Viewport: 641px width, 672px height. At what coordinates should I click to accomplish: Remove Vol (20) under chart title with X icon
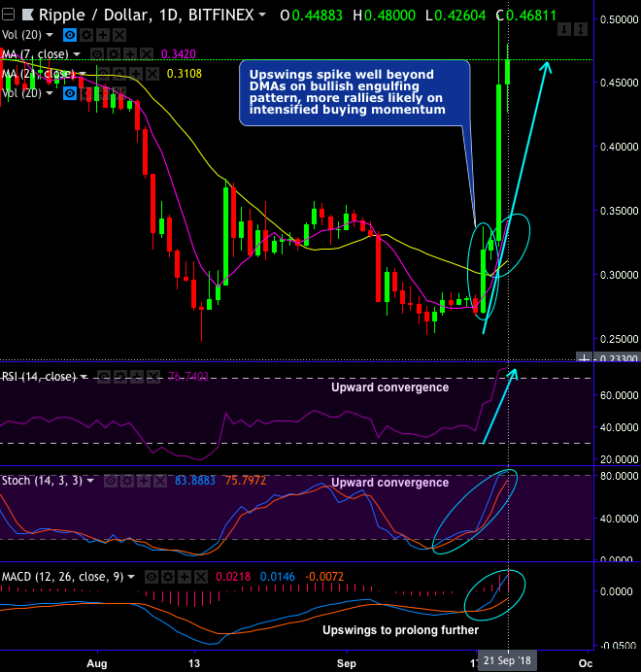119,35
